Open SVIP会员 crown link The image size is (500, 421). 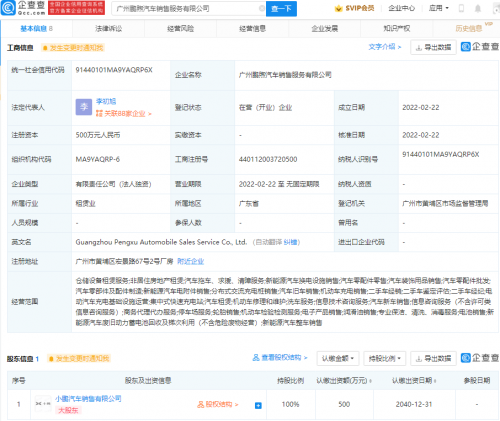[x=354, y=8]
